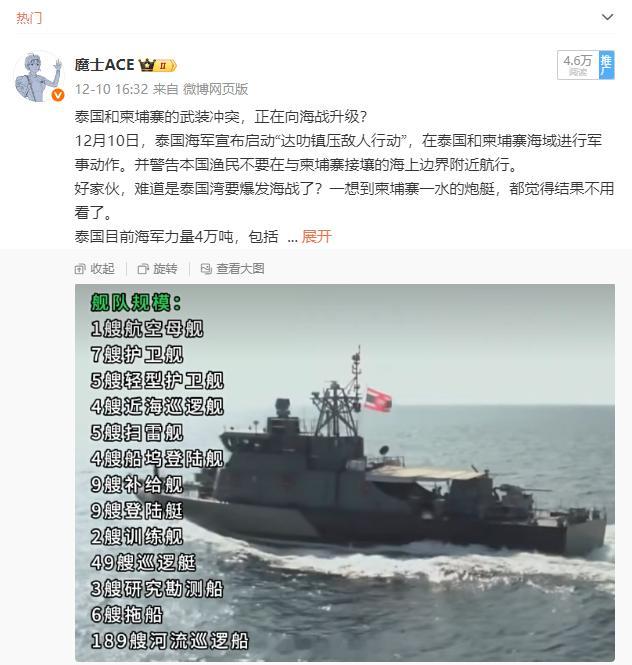The image size is (632, 665).
Task: Open the 魔士ACE username link
Action: [104, 65]
